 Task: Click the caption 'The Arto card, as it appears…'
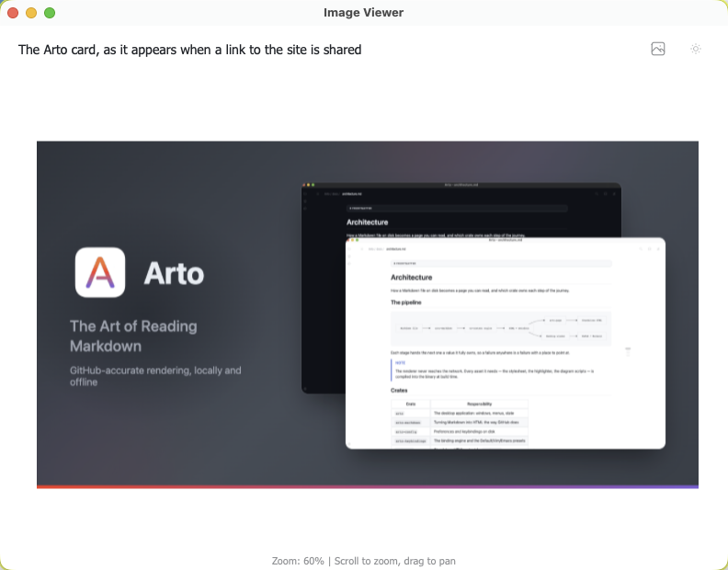click(189, 50)
